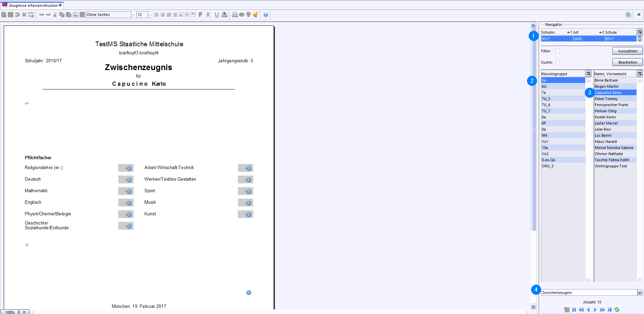Select student Meisel Monika Sabina
The width and height of the screenshot is (644, 314).
pos(615,148)
